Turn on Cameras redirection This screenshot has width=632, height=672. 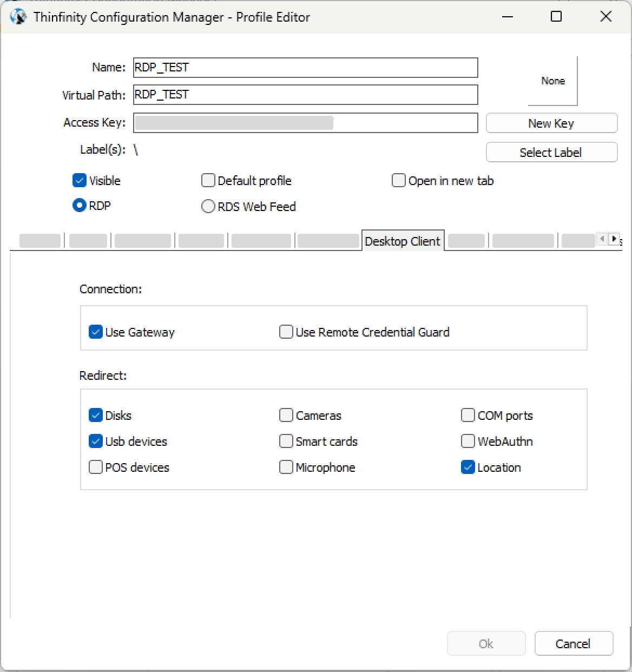click(286, 416)
